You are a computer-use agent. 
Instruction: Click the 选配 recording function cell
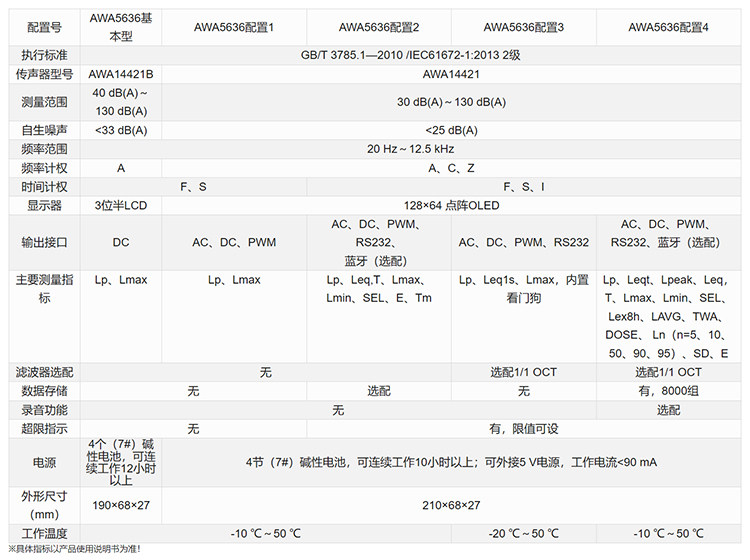point(669,410)
